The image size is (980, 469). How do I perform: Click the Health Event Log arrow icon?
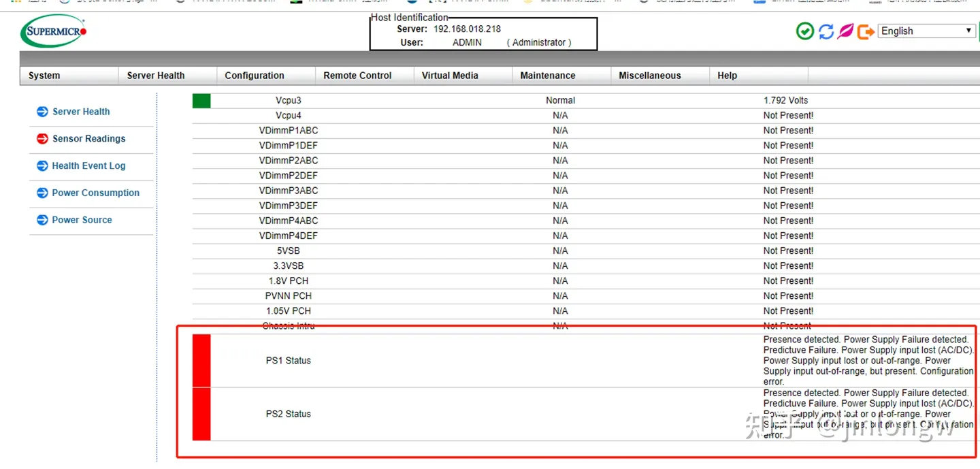pyautogui.click(x=42, y=165)
